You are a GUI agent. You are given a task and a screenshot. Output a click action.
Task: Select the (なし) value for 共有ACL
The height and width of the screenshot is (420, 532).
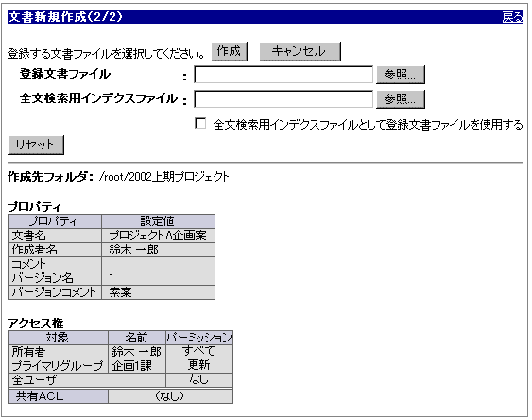pos(171,396)
